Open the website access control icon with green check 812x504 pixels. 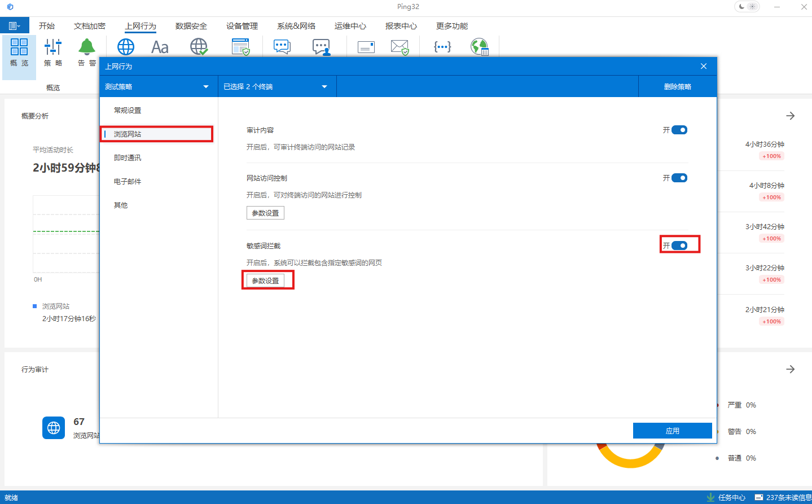coord(199,47)
